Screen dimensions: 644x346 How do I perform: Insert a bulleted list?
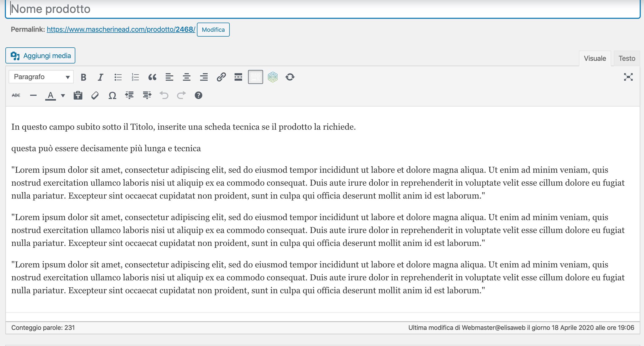tap(118, 77)
